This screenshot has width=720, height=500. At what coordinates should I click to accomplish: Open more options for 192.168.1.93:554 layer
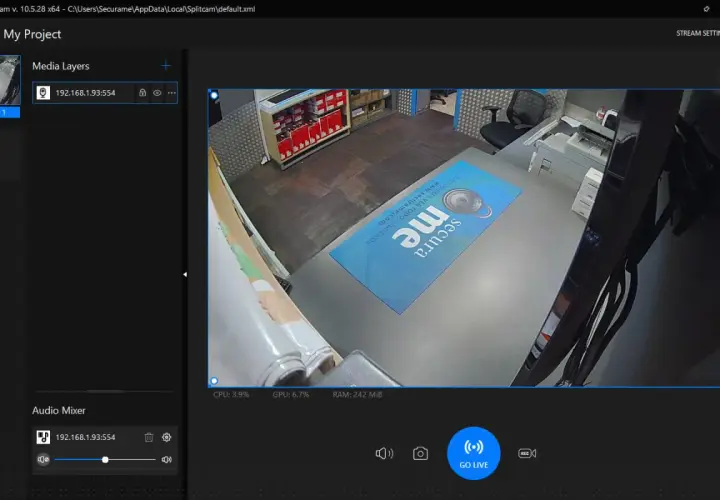pos(172,93)
